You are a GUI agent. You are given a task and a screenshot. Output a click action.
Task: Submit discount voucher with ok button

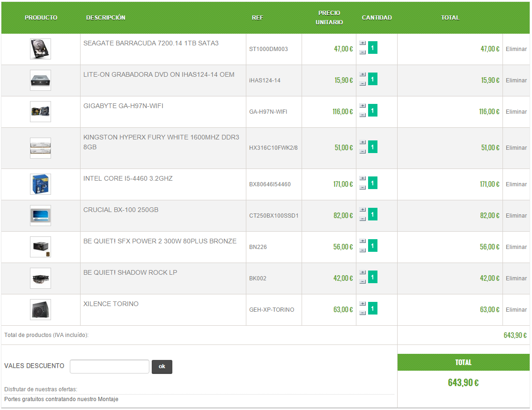pyautogui.click(x=162, y=367)
